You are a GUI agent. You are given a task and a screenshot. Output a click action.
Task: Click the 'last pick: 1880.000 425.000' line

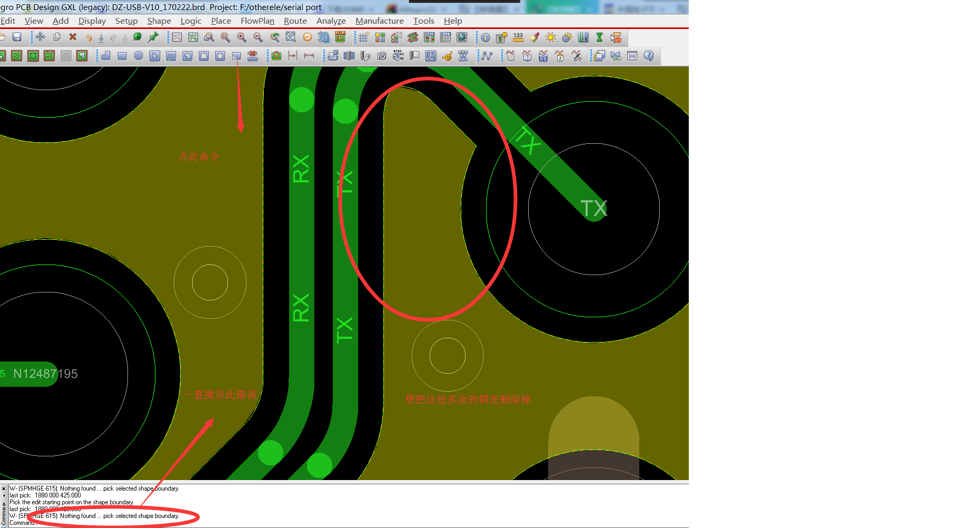tap(45, 495)
